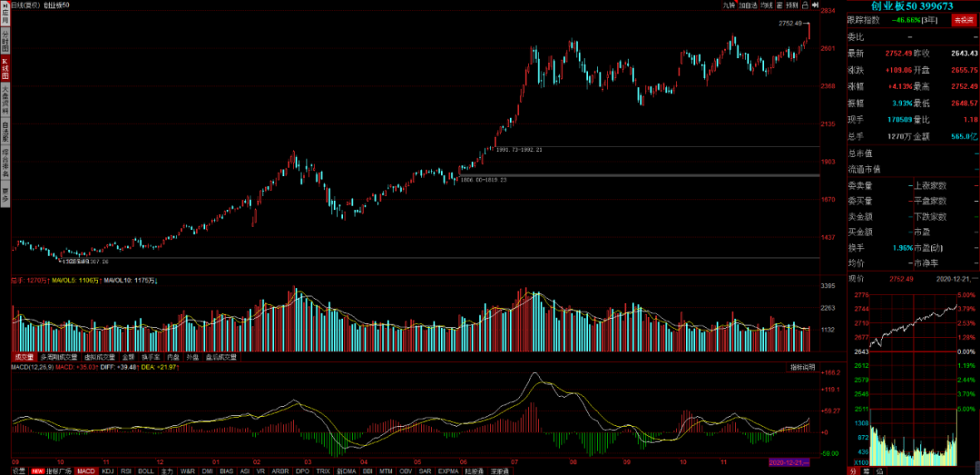Screen dimensions: 980x475
Task: Switch to the 分时图 intraday view
Action: 5,42
